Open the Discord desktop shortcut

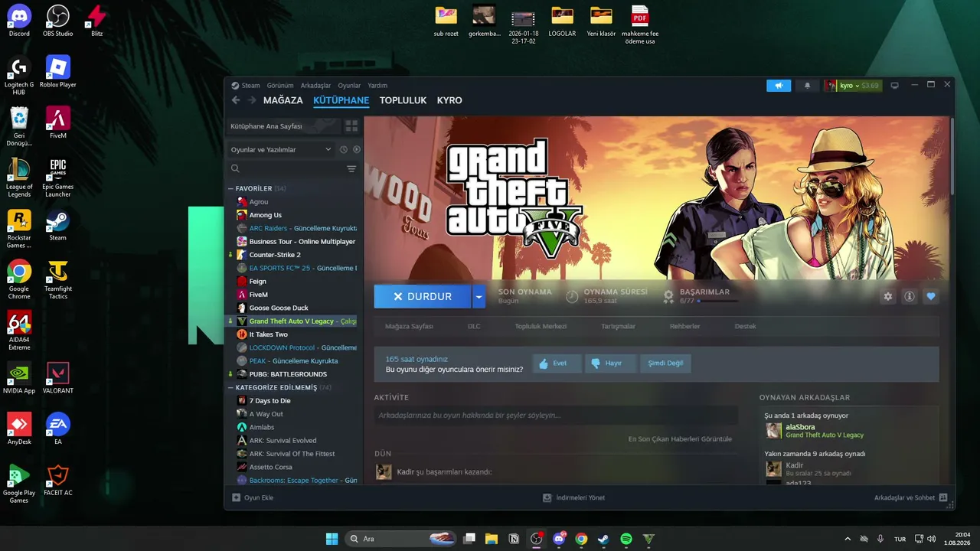19,21
